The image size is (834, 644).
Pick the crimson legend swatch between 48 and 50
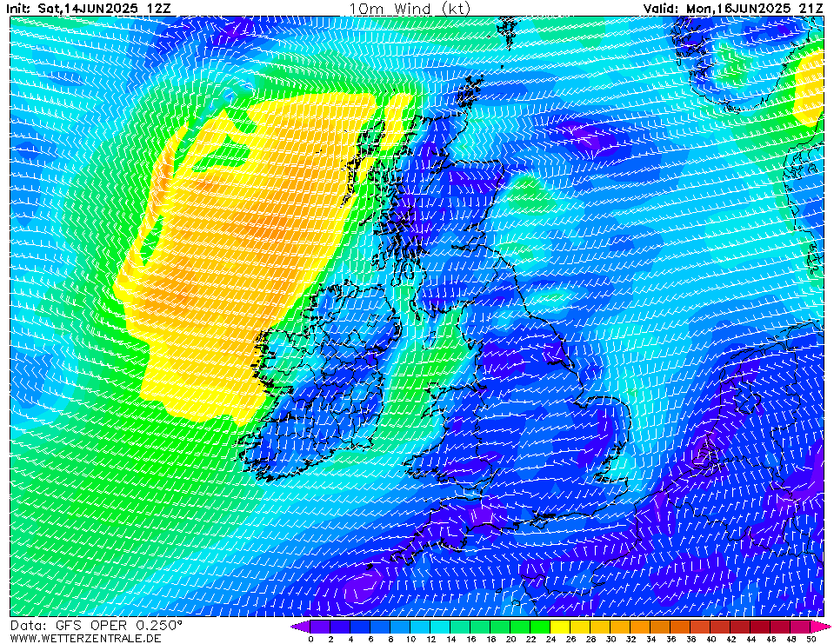800,626
